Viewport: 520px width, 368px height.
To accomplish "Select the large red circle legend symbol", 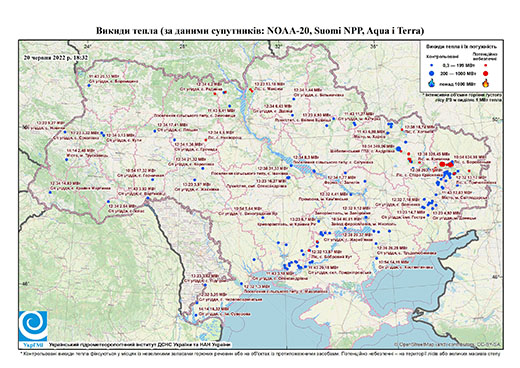I will point(485,73).
